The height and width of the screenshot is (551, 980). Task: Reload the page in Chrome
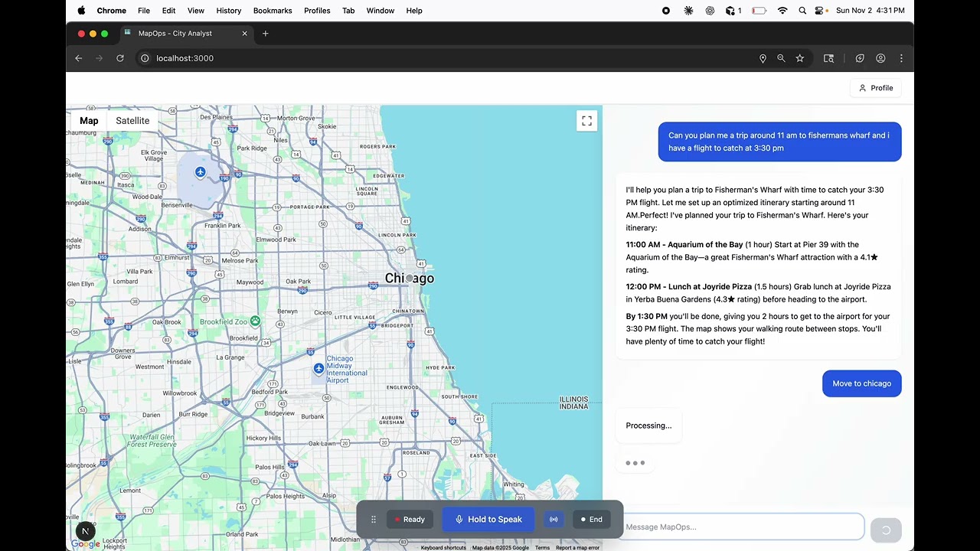click(120, 58)
